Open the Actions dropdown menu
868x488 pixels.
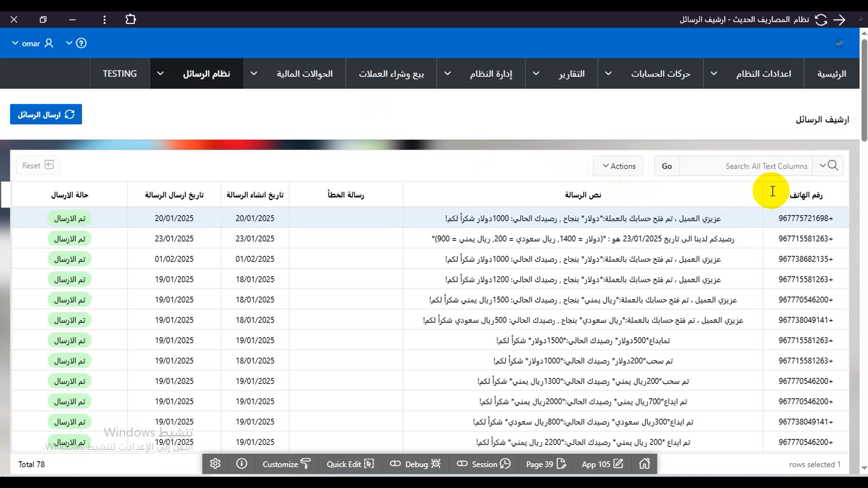(618, 166)
